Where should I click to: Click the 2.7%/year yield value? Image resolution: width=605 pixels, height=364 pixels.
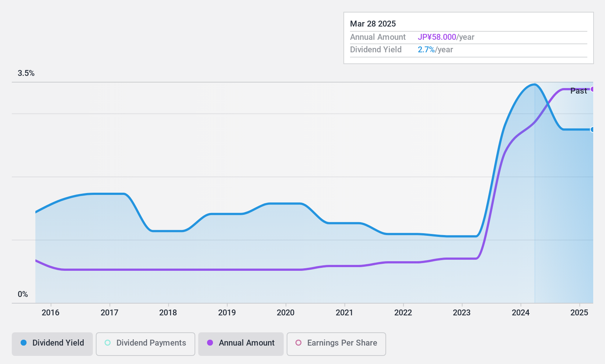point(435,50)
